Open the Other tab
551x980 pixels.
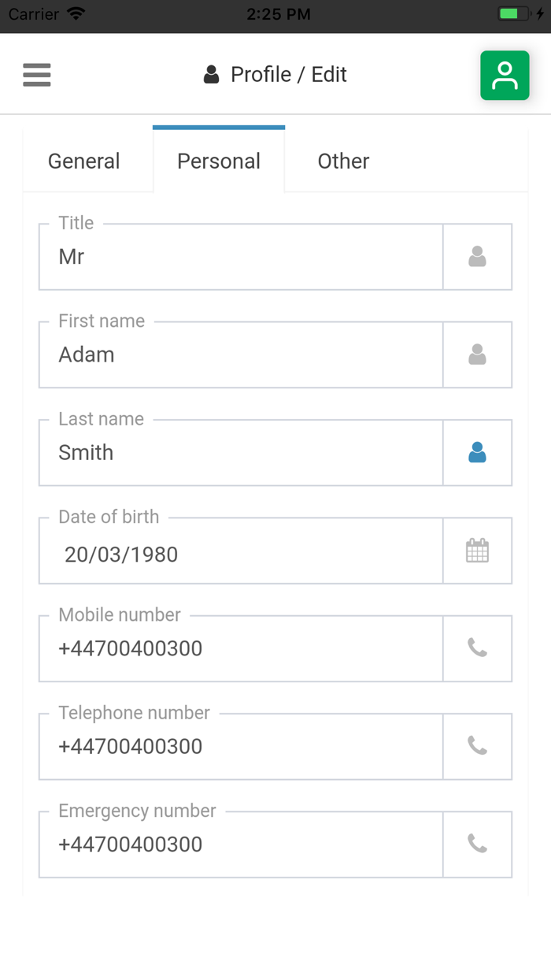343,161
